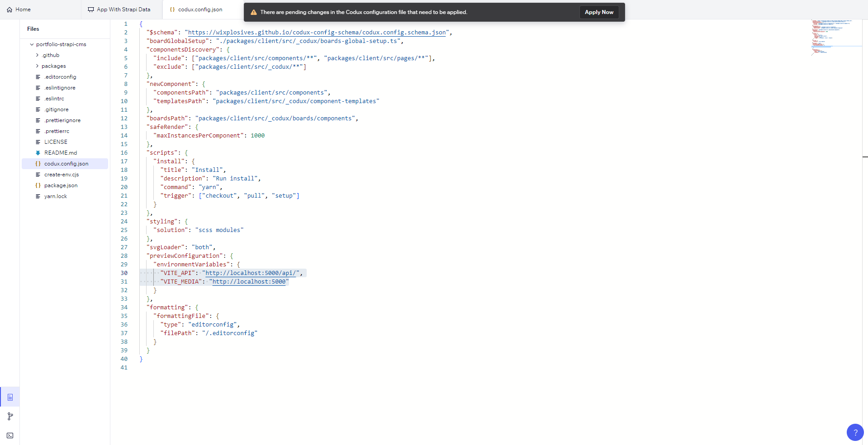Click the Home house icon

click(x=9, y=9)
